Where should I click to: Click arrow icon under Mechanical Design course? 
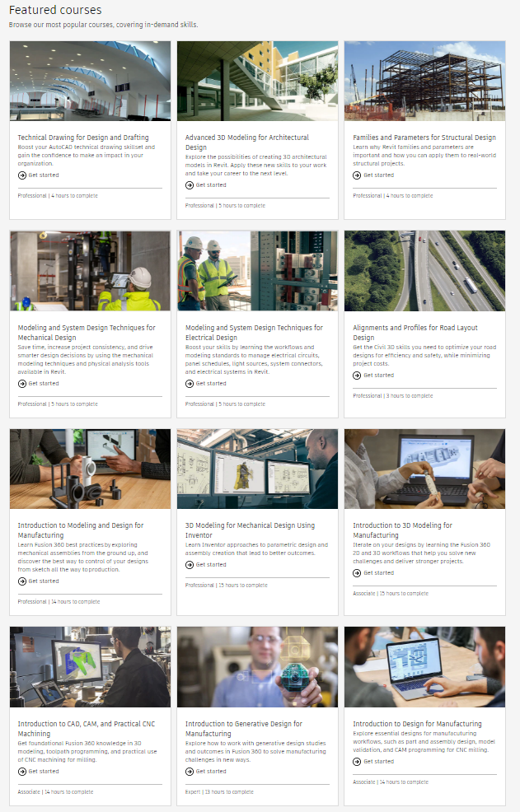click(21, 384)
